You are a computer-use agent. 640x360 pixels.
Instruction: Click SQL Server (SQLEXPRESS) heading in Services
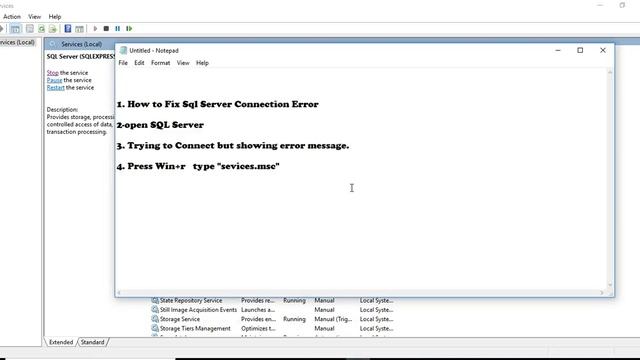81,57
